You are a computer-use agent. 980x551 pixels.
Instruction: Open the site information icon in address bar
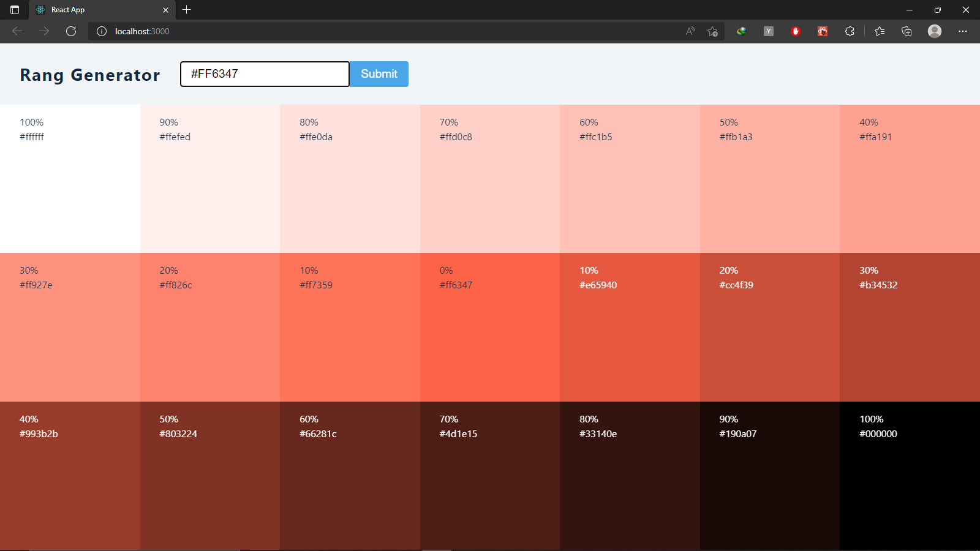(x=102, y=31)
